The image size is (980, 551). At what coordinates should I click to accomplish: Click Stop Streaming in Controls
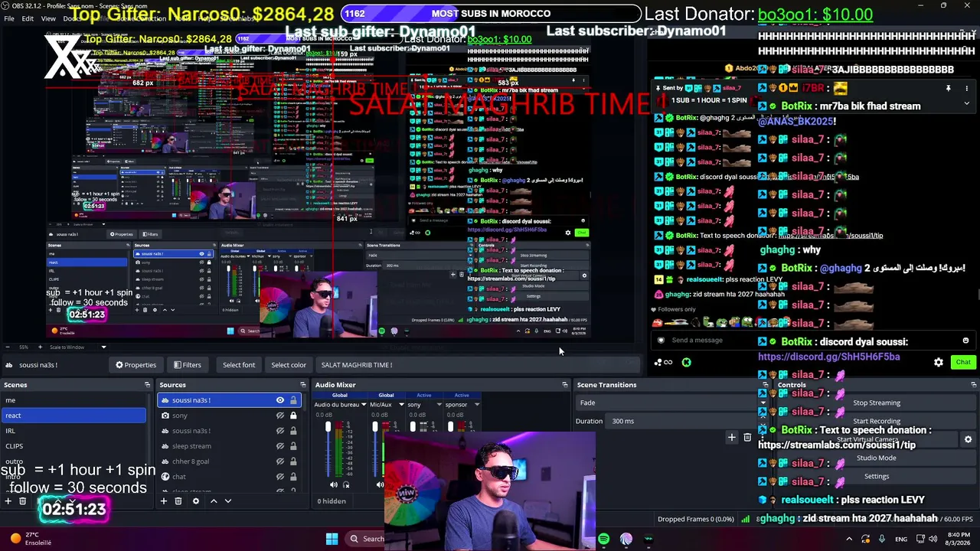point(877,403)
